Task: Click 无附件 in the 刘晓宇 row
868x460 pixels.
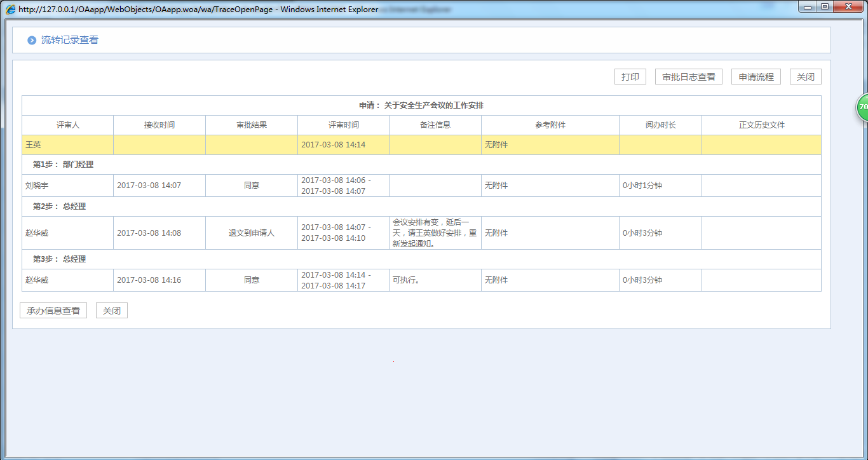Action: point(496,186)
